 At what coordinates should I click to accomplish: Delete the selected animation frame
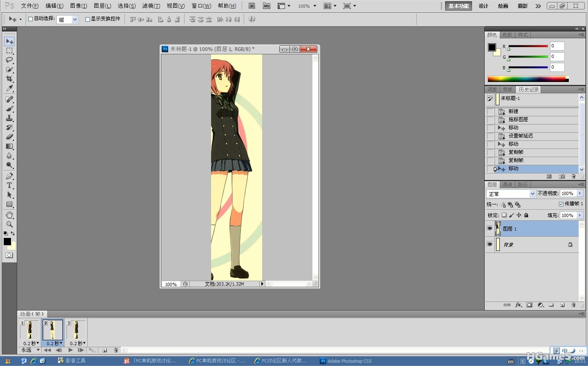pyautogui.click(x=116, y=350)
